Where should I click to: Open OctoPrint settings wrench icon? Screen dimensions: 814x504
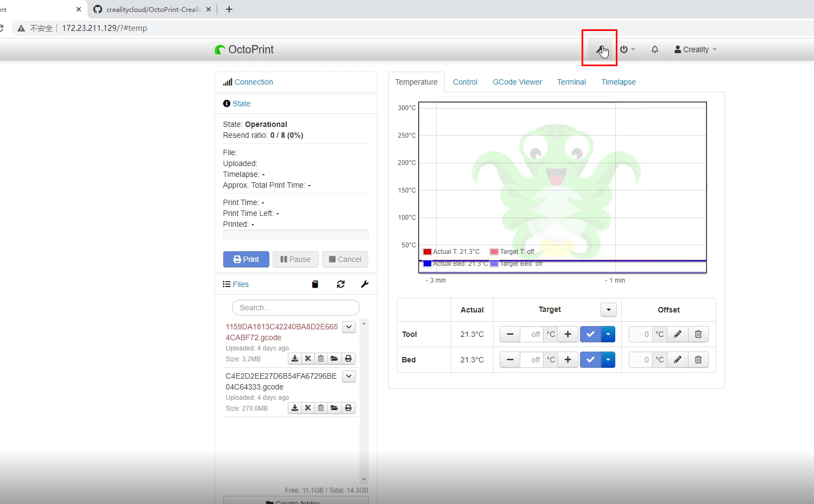pyautogui.click(x=600, y=49)
